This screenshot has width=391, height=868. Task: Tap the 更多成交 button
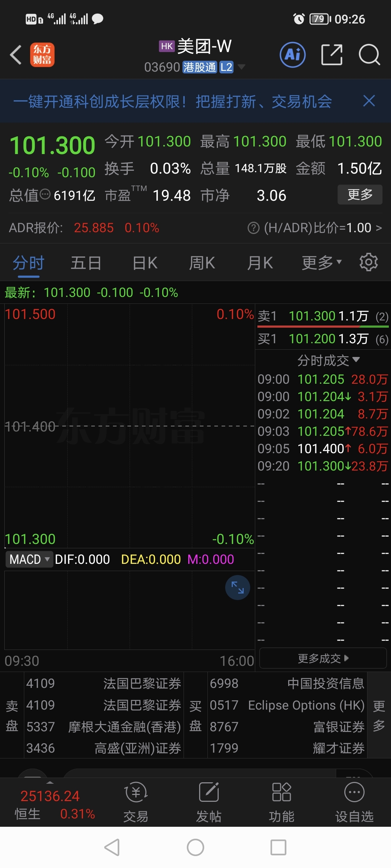tap(323, 658)
